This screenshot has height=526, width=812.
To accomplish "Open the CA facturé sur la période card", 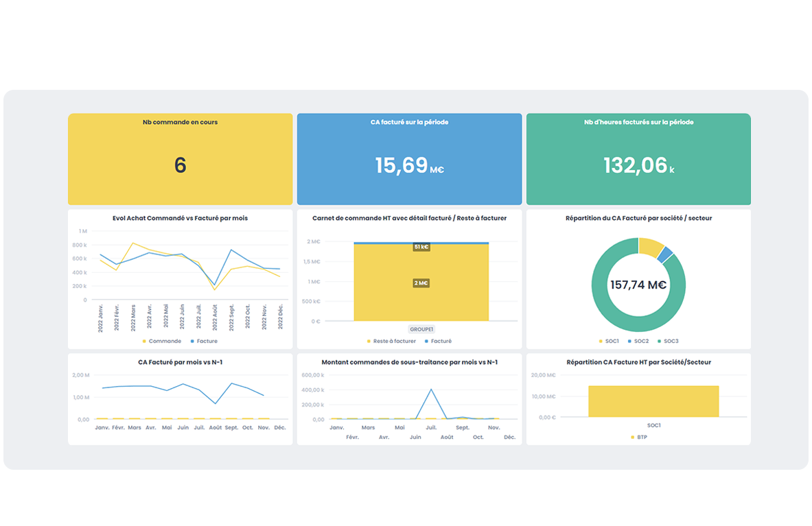I will point(409,159).
